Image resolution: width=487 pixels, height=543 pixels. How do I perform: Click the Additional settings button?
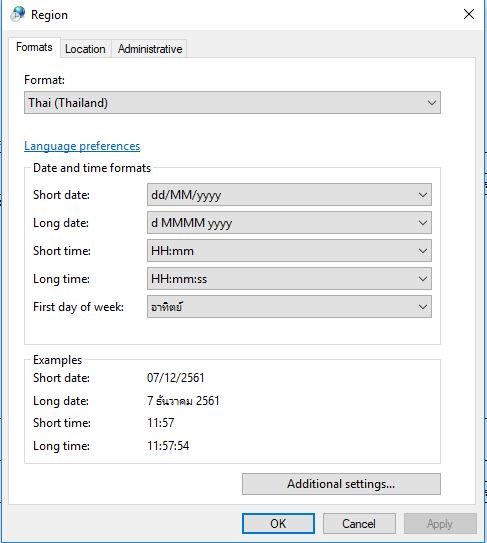click(341, 484)
